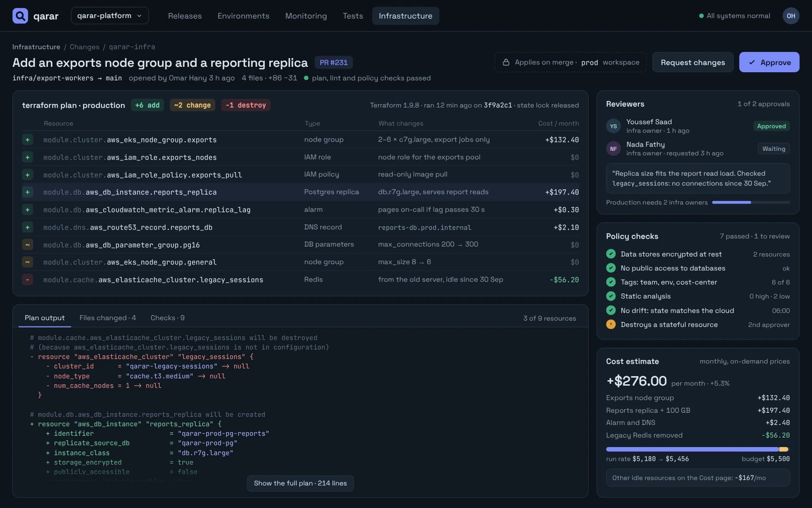This screenshot has height=508, width=812.
Task: Open the OH user avatar
Action: tap(791, 16)
